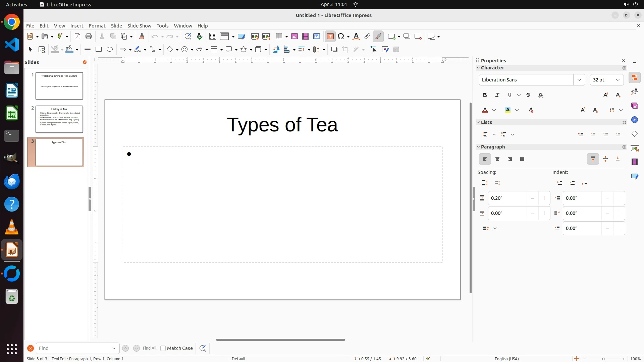Click the Find All button
This screenshot has height=362, width=644.
pyautogui.click(x=149, y=348)
